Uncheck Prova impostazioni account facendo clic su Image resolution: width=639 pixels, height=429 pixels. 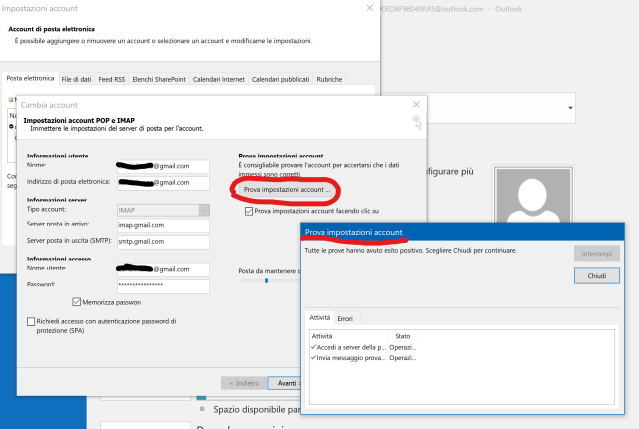pyautogui.click(x=249, y=211)
